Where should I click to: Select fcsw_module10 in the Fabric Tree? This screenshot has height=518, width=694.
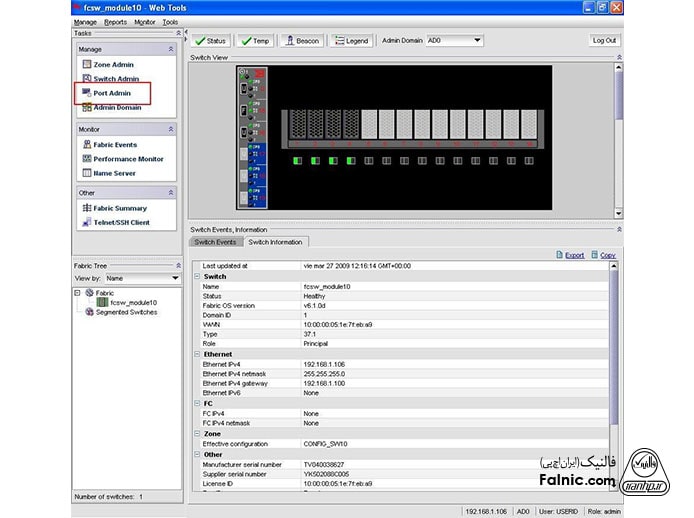point(133,302)
